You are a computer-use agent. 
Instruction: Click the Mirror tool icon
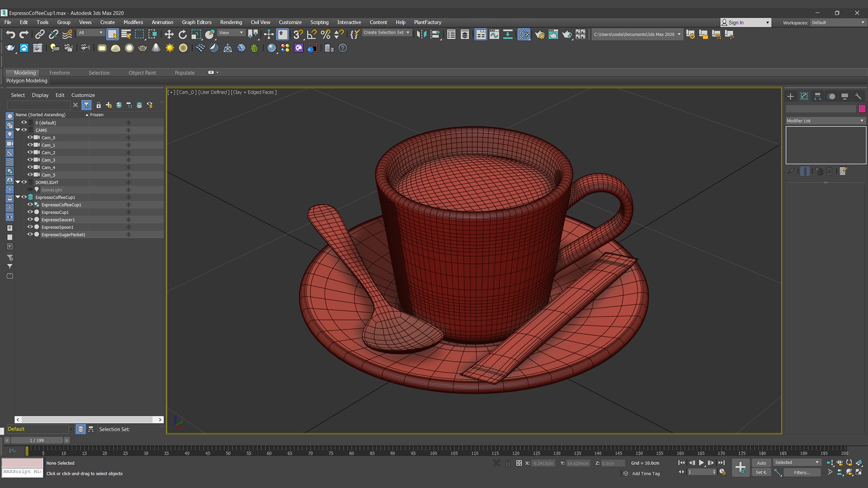(421, 34)
